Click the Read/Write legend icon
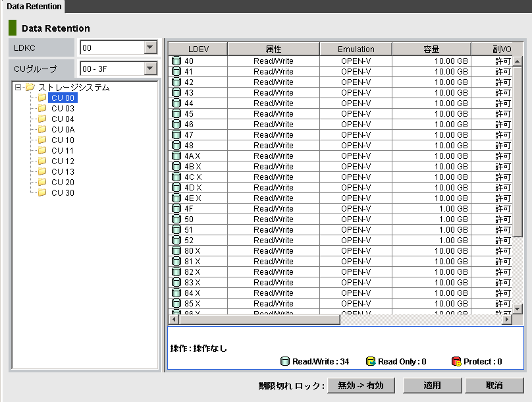The width and height of the screenshot is (532, 402). point(285,361)
